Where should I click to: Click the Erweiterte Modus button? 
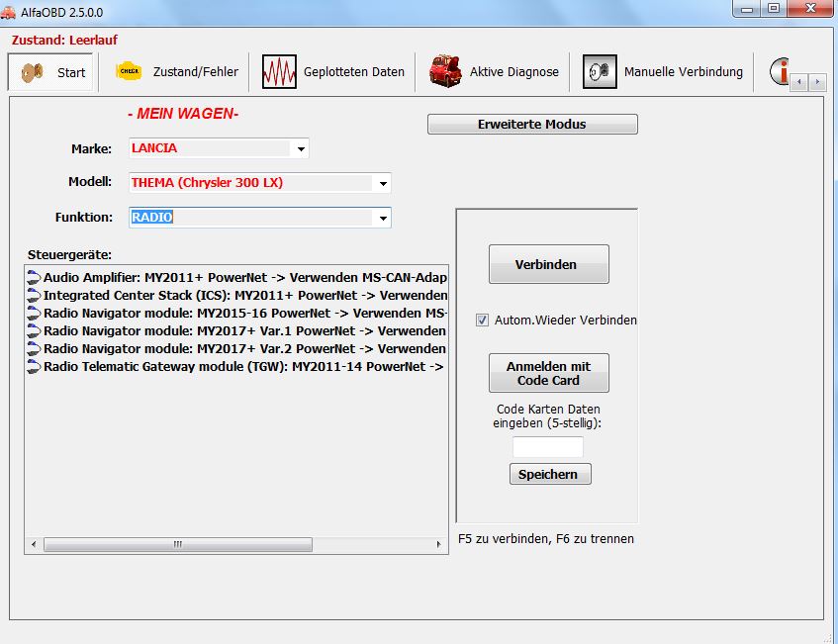[x=532, y=125]
